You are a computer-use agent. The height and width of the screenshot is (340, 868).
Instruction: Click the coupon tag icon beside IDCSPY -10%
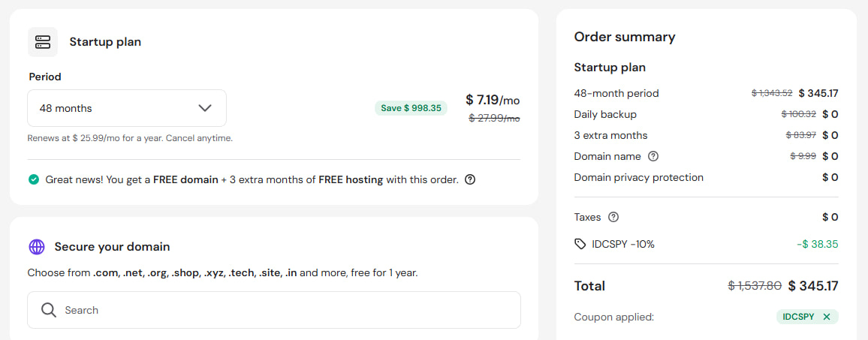pyautogui.click(x=580, y=244)
